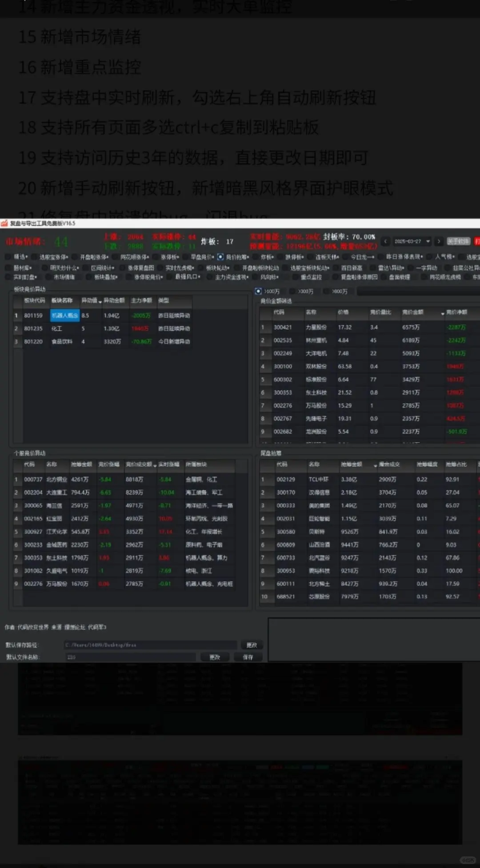
Task: Select the 题材库 radio option
Action: (x=19, y=268)
